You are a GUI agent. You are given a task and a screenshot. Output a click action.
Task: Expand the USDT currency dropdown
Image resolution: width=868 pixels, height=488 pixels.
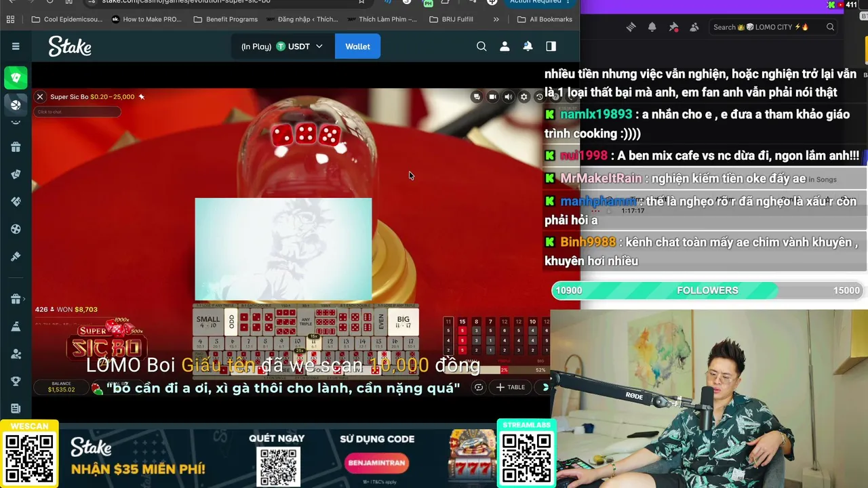click(x=282, y=46)
